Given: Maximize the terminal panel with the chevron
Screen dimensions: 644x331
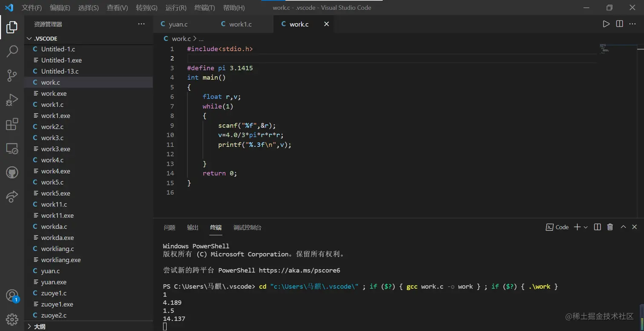Looking at the screenshot, I should pos(623,227).
